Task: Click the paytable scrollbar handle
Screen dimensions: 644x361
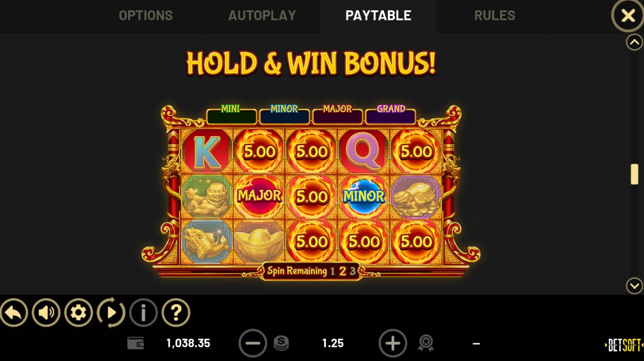Action: click(634, 174)
